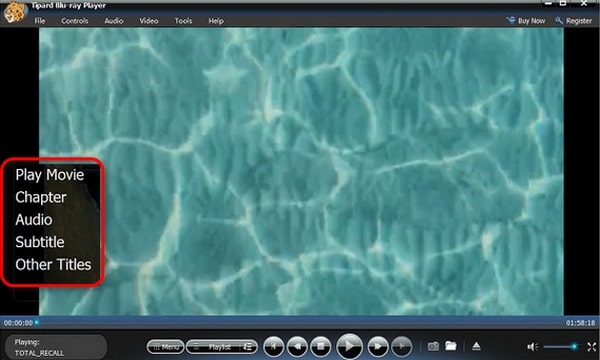Screen dimensions: 600x360
Task: Select Subtitle in disc menu
Action: pyautogui.click(x=40, y=242)
